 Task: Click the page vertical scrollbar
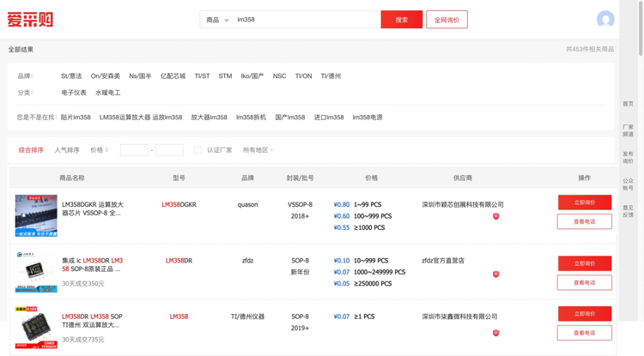(641, 27)
